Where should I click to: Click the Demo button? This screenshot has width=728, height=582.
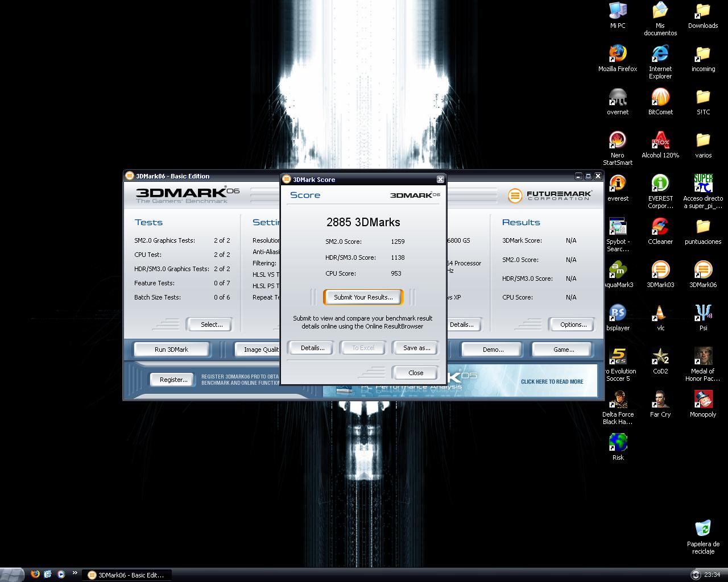click(493, 350)
